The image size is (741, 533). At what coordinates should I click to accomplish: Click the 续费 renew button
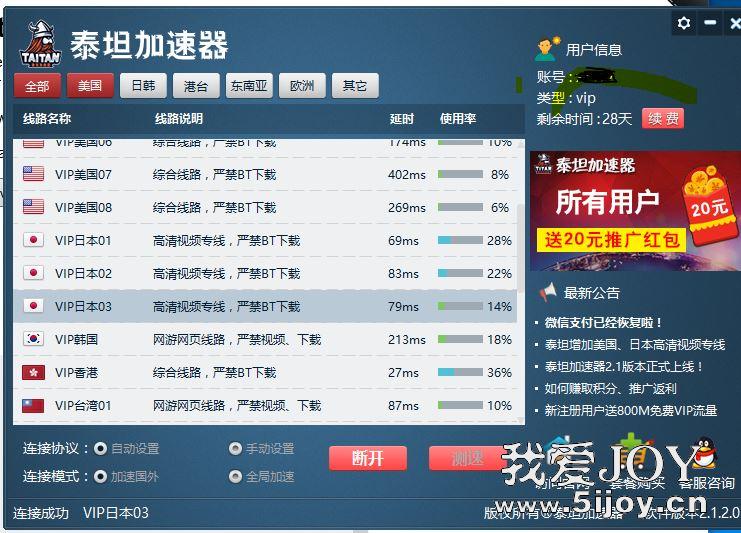click(x=663, y=118)
